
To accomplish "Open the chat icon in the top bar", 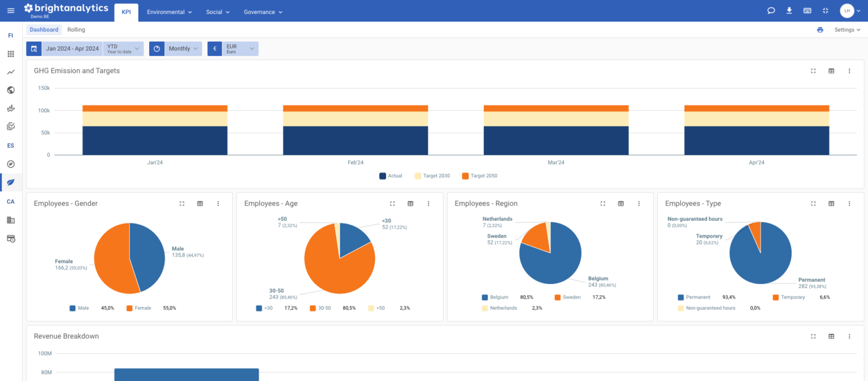I will (771, 10).
